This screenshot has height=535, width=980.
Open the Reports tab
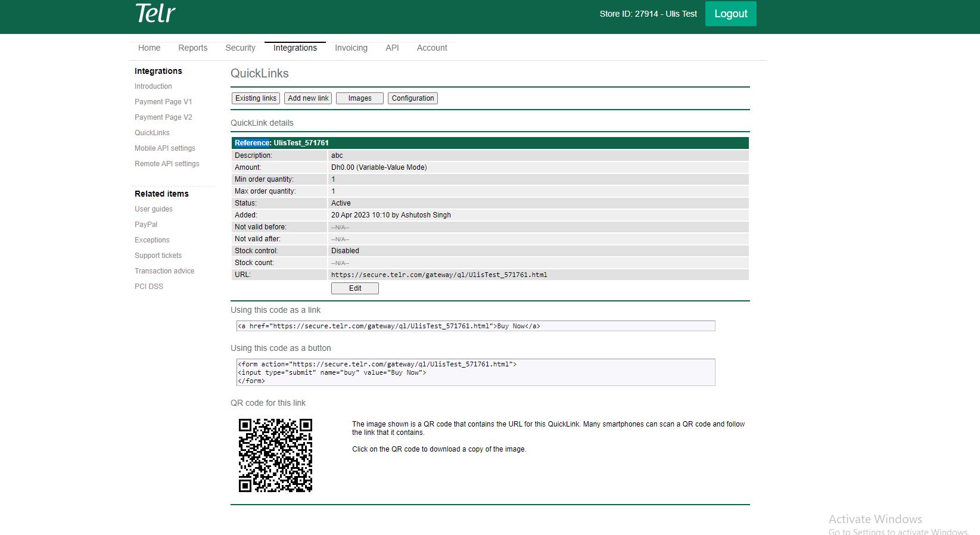coord(192,48)
